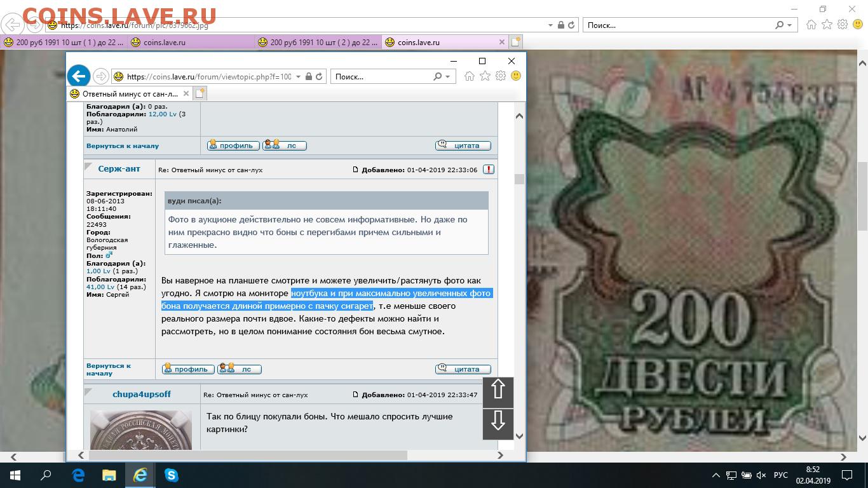The height and width of the screenshot is (488, 868).
Task: Quote Серж-ант's post via 'цитата' button
Action: (x=463, y=369)
